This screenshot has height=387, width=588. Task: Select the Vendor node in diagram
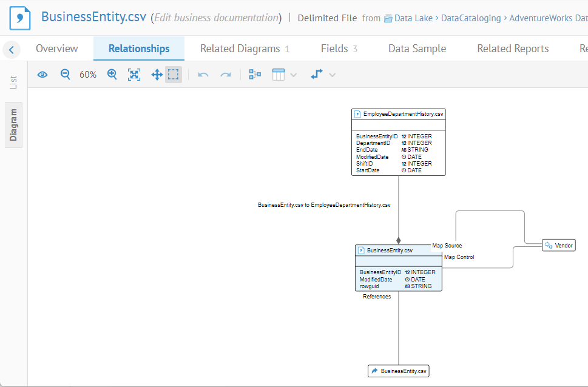pos(558,246)
